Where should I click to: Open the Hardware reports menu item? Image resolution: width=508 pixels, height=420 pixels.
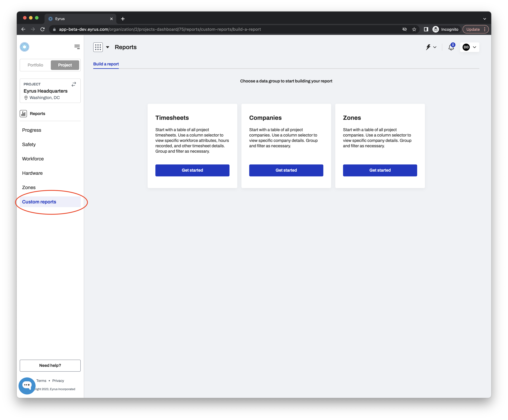(50, 173)
